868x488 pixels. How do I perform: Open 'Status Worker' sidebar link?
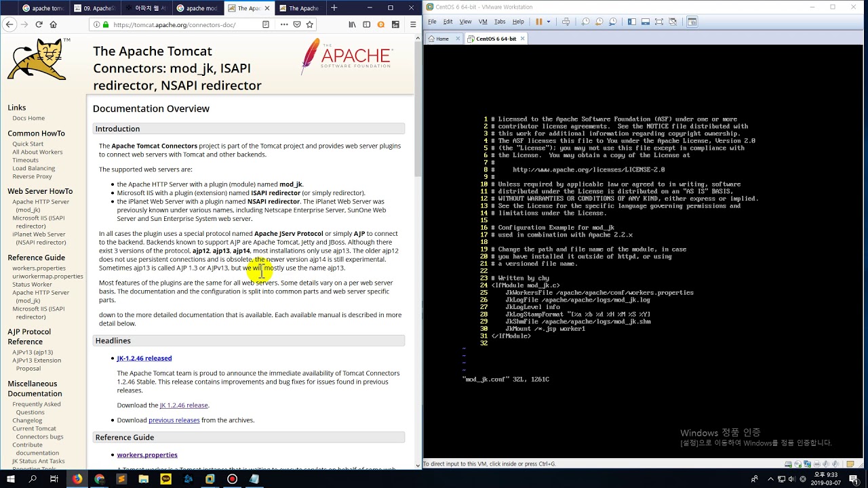(x=32, y=285)
